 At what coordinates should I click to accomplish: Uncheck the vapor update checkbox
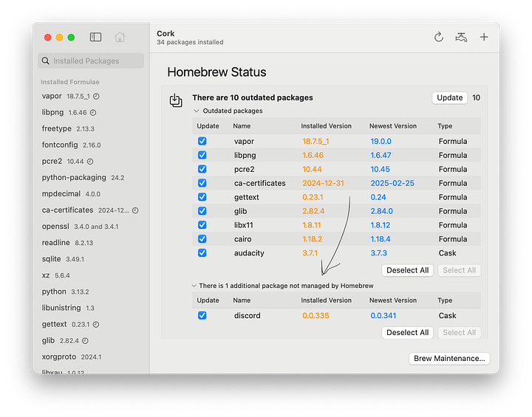click(202, 141)
